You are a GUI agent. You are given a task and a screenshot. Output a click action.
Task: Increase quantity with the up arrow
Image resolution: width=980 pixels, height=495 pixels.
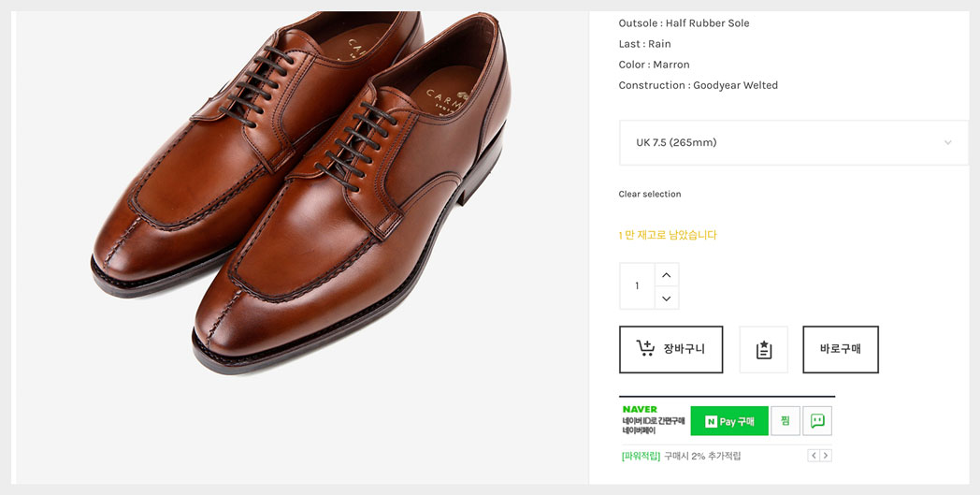[x=666, y=275]
